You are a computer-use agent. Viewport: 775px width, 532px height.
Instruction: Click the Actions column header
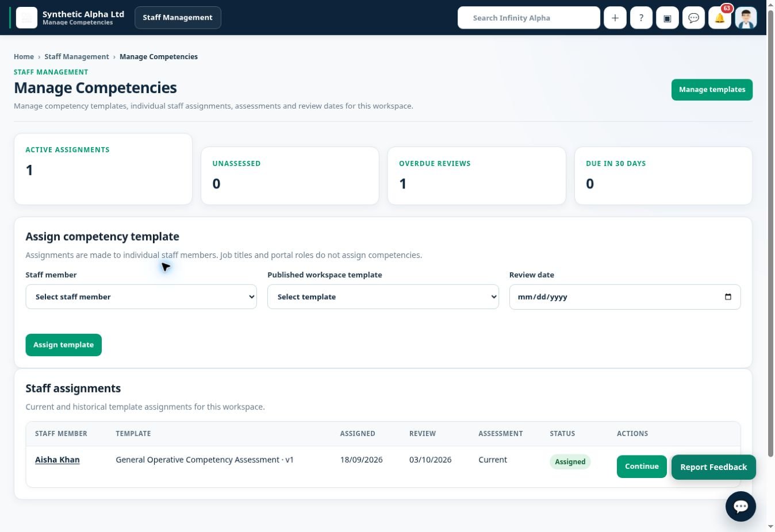click(x=632, y=434)
